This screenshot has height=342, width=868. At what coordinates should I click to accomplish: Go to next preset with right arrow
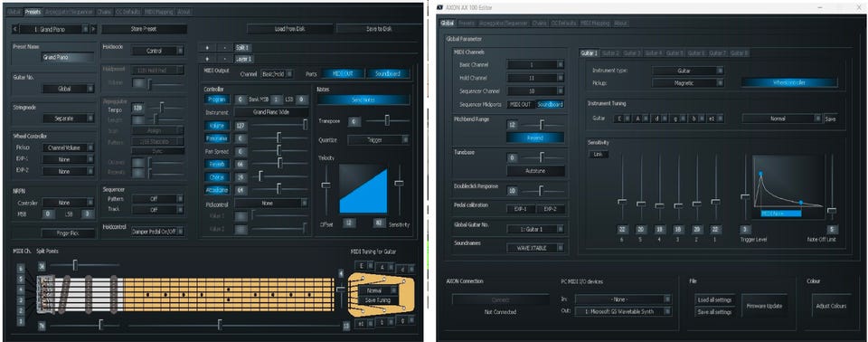click(x=93, y=29)
